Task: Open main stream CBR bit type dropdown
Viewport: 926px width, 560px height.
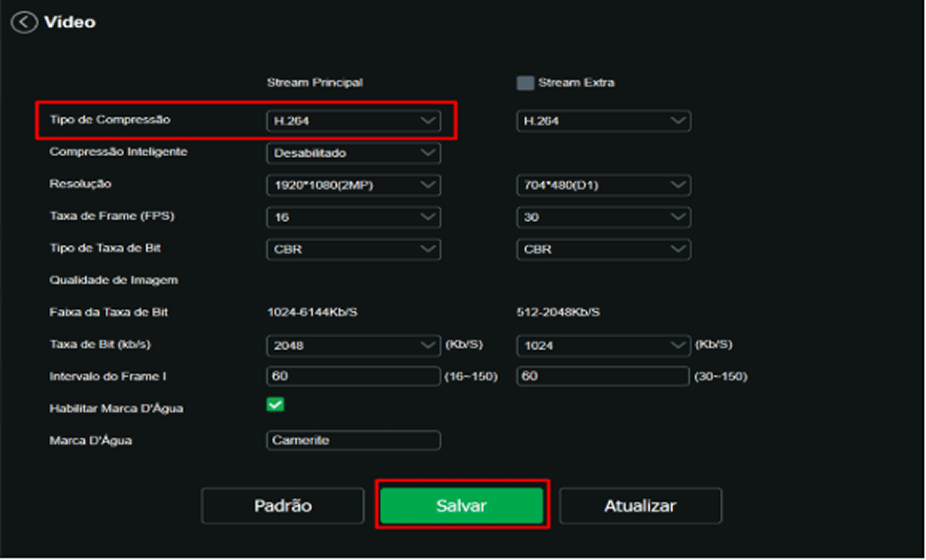Action: [353, 250]
